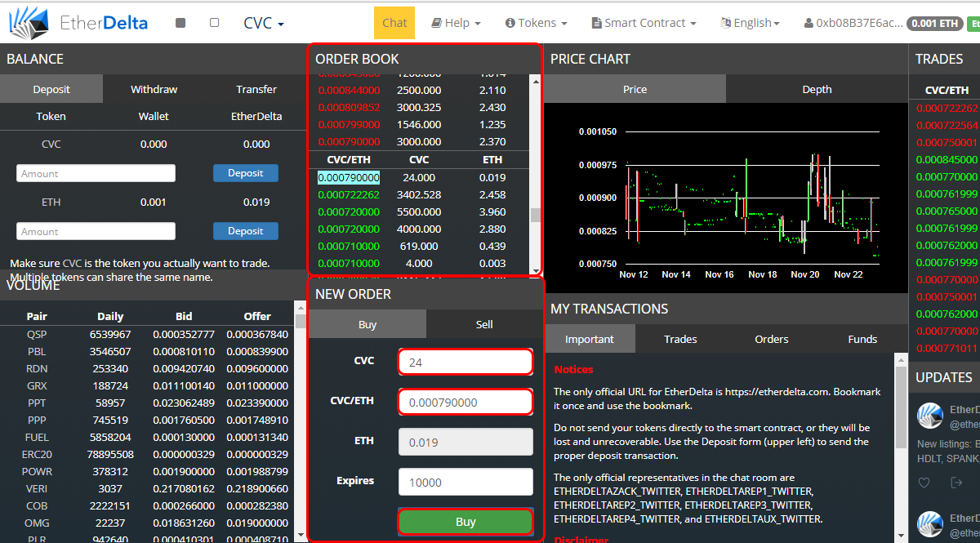The image size is (980, 543).
Task: Expand the Tokens dropdown menu
Action: click(x=537, y=23)
